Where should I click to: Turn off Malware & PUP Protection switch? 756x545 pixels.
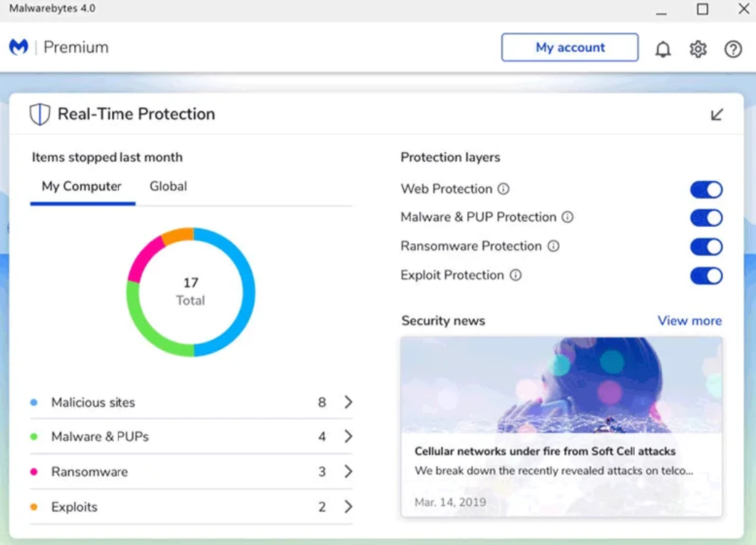706,218
